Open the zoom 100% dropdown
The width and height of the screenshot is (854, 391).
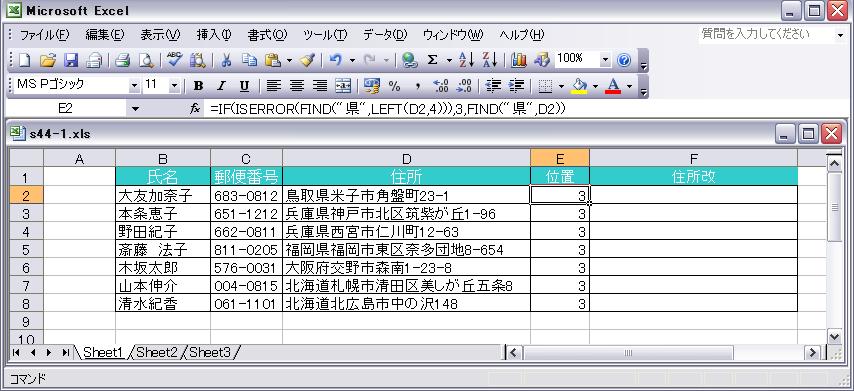606,60
